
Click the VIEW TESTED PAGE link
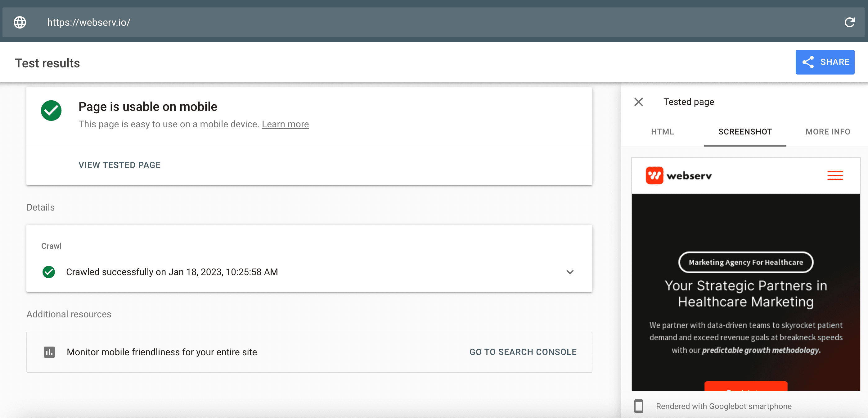[x=119, y=164]
